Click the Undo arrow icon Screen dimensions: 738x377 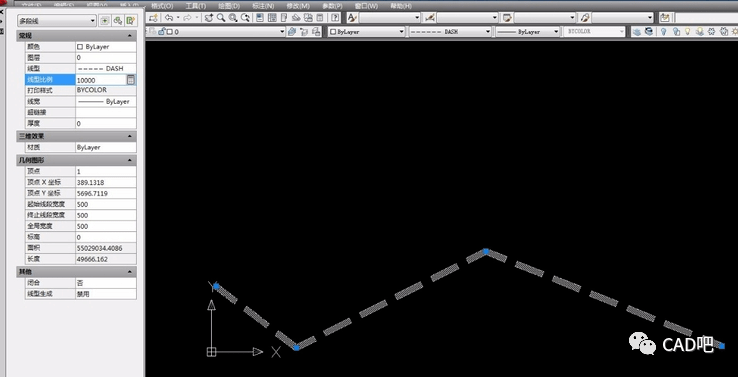(168, 18)
